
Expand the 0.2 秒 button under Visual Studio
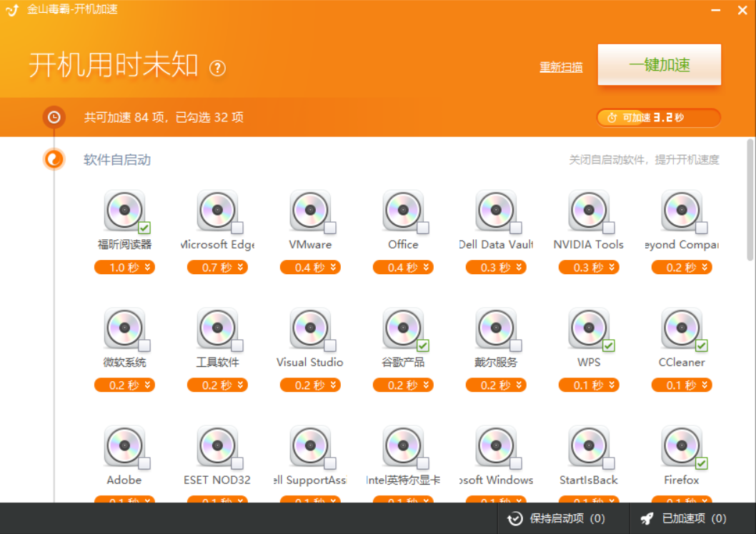(311, 386)
